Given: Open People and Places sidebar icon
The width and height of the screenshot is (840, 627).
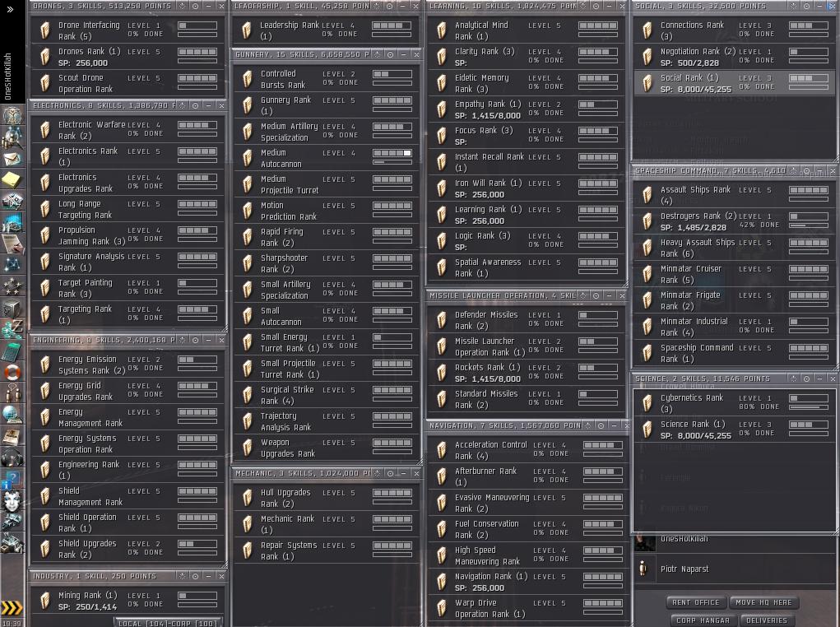Looking at the screenshot, I should click(x=12, y=137).
